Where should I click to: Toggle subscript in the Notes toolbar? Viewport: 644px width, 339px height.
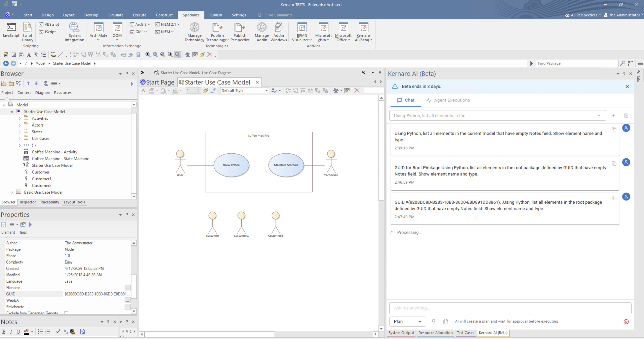click(x=65, y=332)
